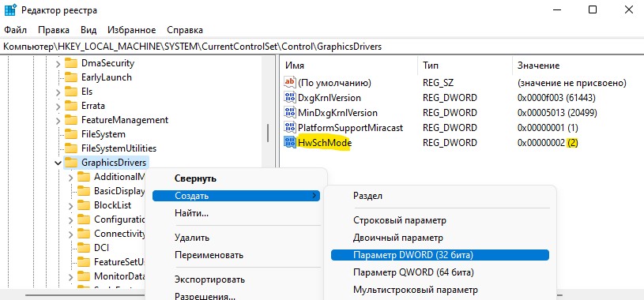Image resolution: width=644 pixels, height=300 pixels.
Task: Open the Файл menu
Action: tap(15, 30)
